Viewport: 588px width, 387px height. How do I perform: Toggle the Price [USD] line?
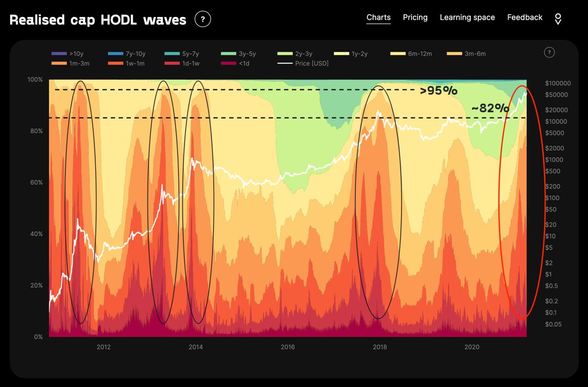303,63
